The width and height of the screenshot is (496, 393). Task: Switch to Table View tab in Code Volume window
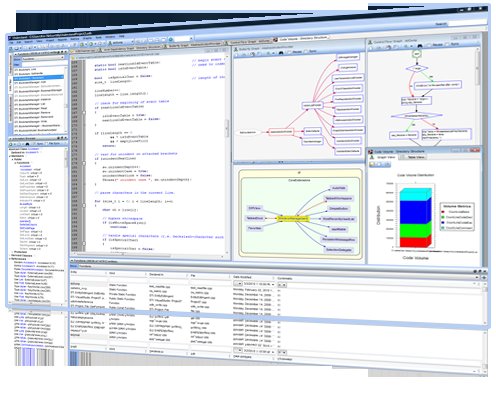coord(413,157)
